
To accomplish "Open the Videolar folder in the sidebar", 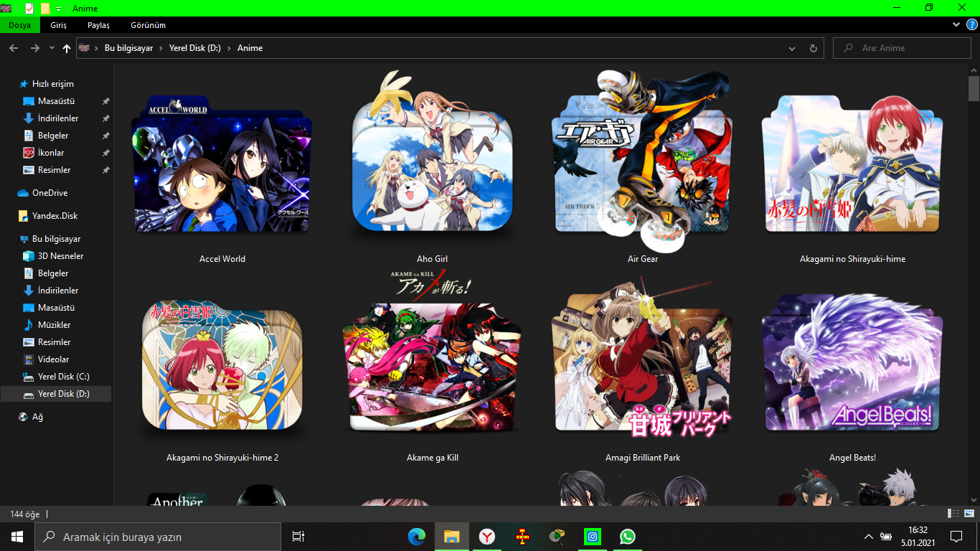I will (53, 359).
